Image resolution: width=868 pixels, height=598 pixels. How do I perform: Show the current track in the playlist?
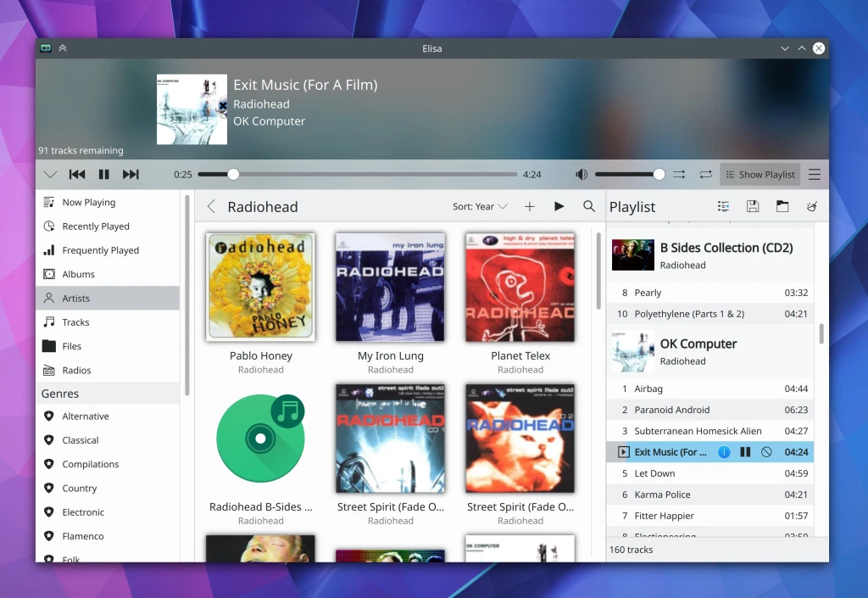[x=723, y=206]
